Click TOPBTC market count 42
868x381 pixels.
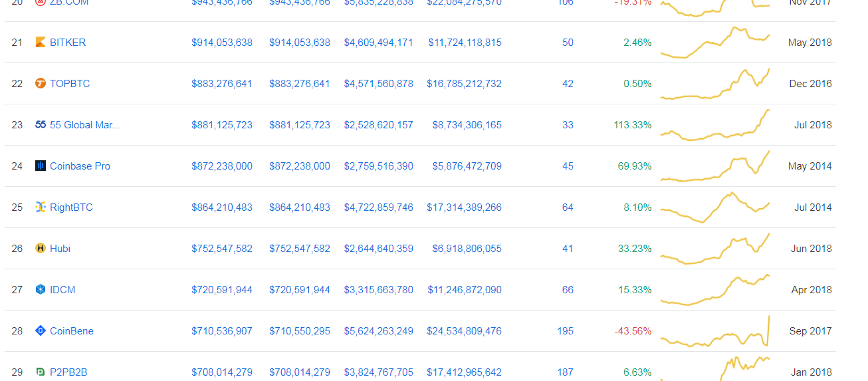(568, 84)
